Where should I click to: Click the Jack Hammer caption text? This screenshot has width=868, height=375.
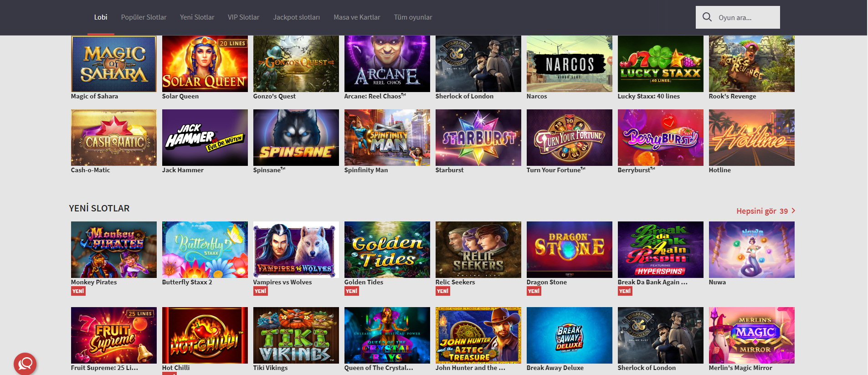coord(183,170)
